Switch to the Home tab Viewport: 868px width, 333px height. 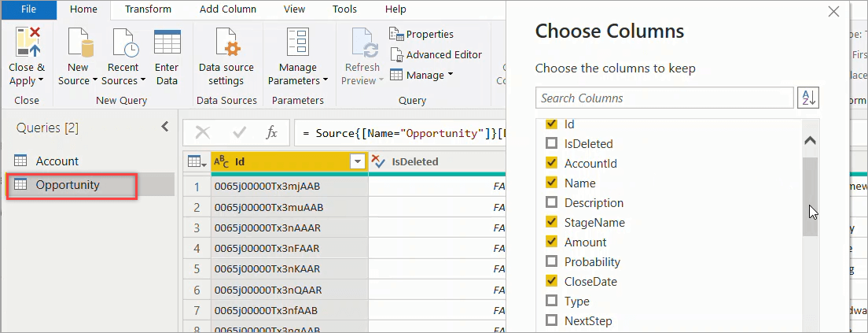83,9
